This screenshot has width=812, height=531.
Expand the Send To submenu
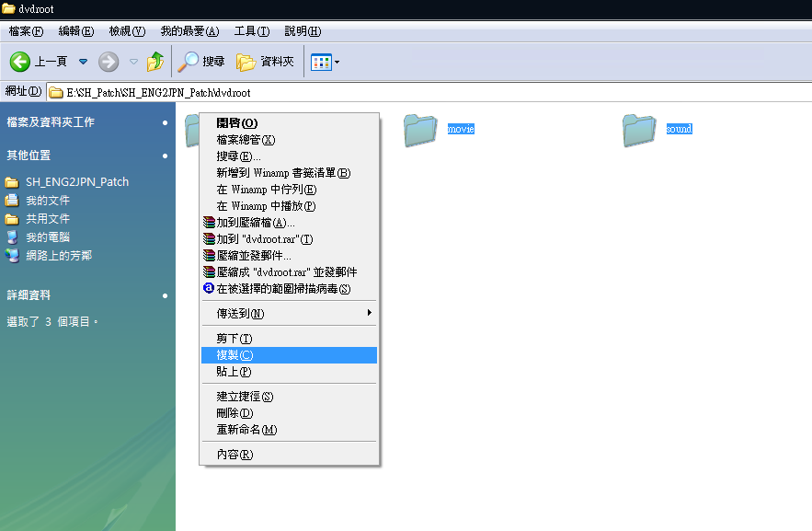point(288,314)
